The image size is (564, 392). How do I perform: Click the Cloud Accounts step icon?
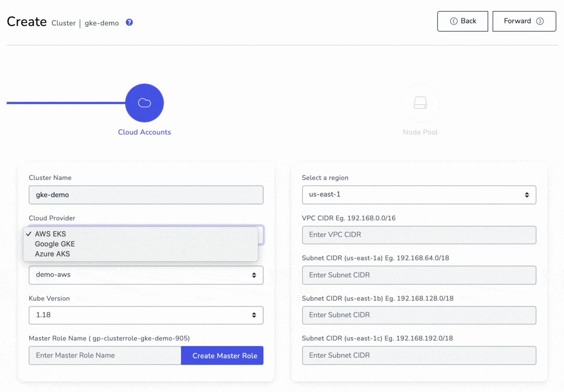tap(144, 103)
